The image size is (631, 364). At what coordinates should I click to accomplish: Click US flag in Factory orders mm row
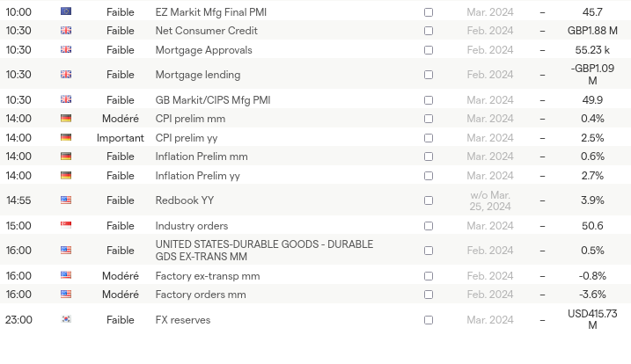point(66,295)
